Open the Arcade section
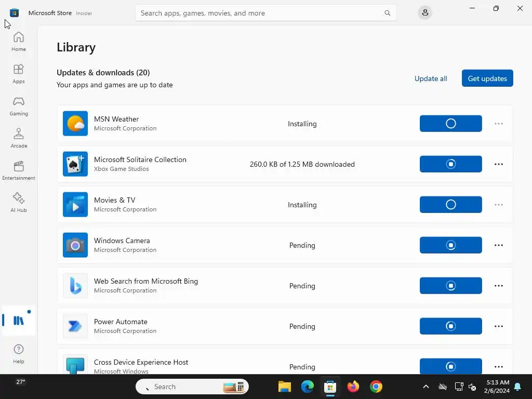The width and height of the screenshot is (532, 399). [x=19, y=138]
